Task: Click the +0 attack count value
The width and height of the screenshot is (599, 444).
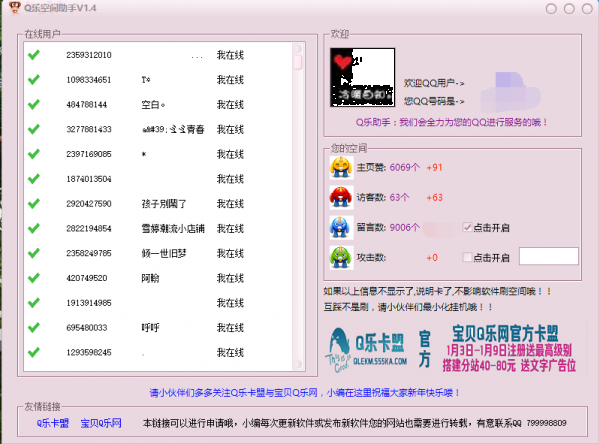Action: point(432,258)
